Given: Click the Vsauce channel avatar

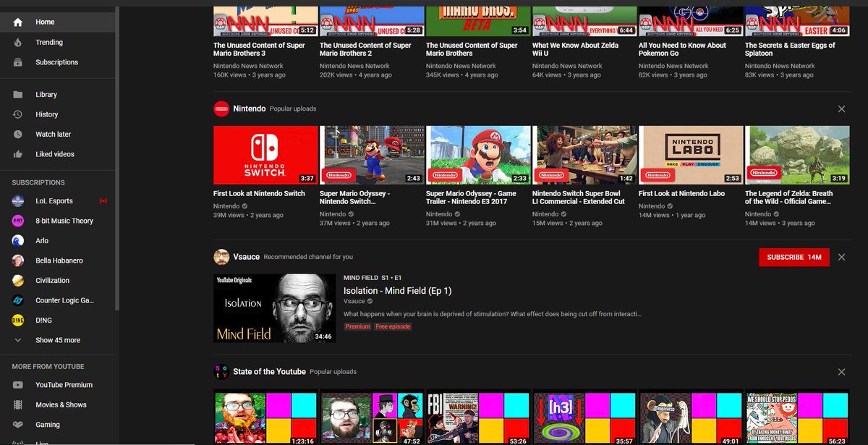Looking at the screenshot, I should (x=221, y=257).
